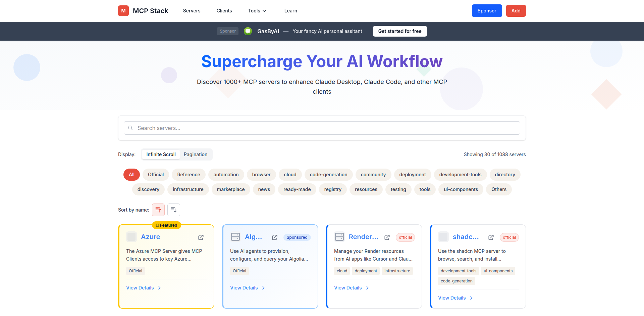This screenshot has width=644, height=316.
Task: Switch display to Pagination
Action: click(x=196, y=154)
